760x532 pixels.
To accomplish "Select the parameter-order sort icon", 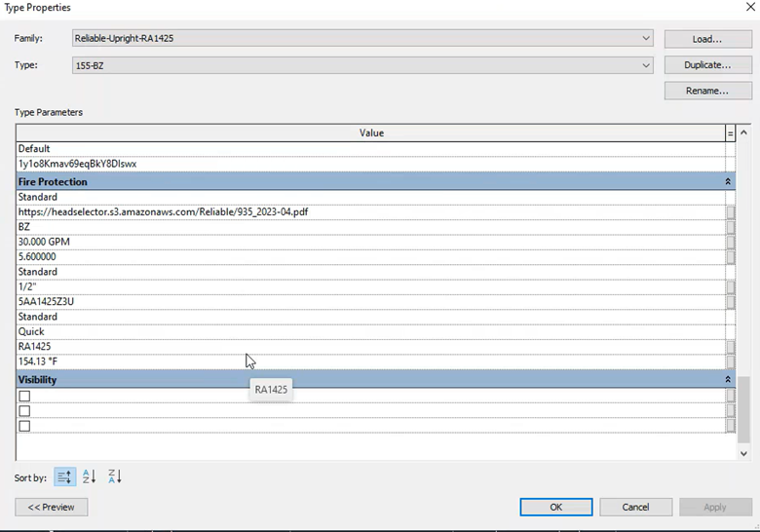I will [64, 476].
